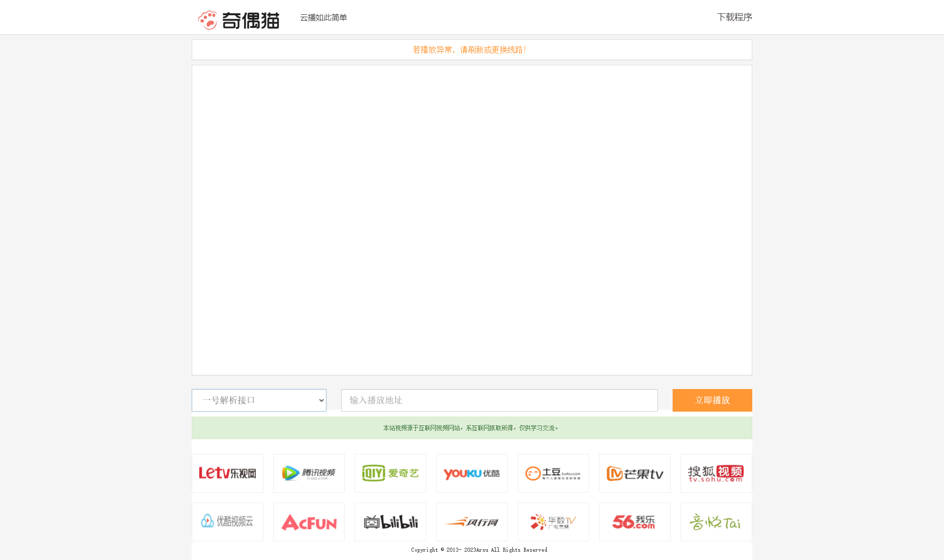Click the 立即播放 button
Viewport: 944px width, 560px height.
pyautogui.click(x=712, y=400)
